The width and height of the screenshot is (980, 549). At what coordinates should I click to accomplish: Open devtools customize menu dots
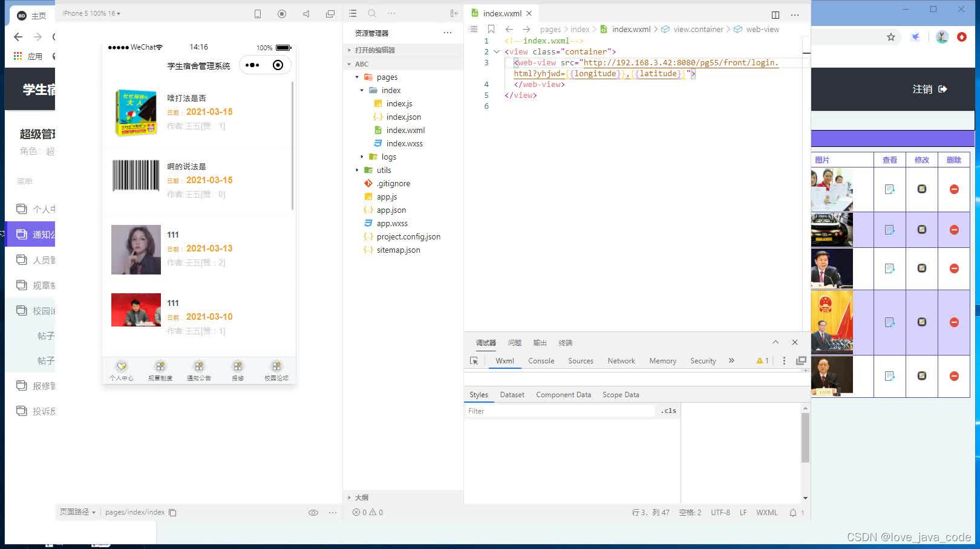pos(784,361)
